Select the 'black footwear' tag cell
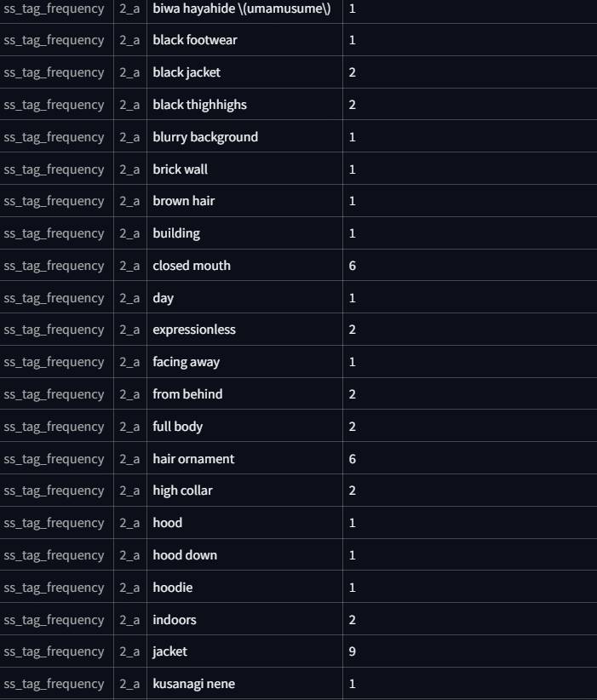The image size is (597, 700). pyautogui.click(x=195, y=40)
